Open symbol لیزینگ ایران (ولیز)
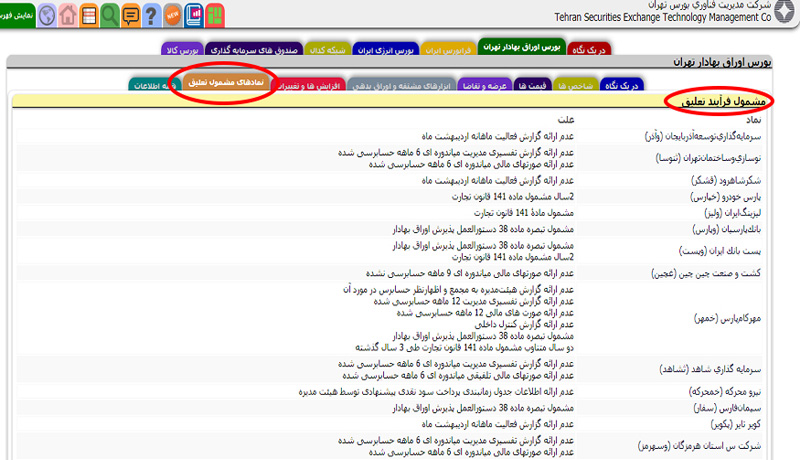800x460 pixels. pos(733,213)
